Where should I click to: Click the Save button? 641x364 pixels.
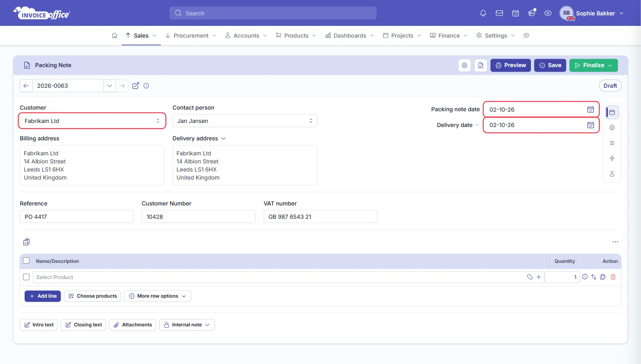coord(550,66)
